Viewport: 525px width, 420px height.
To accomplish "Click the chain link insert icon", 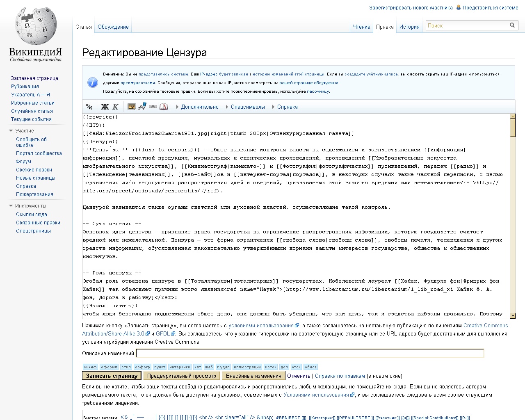I will (x=153, y=107).
